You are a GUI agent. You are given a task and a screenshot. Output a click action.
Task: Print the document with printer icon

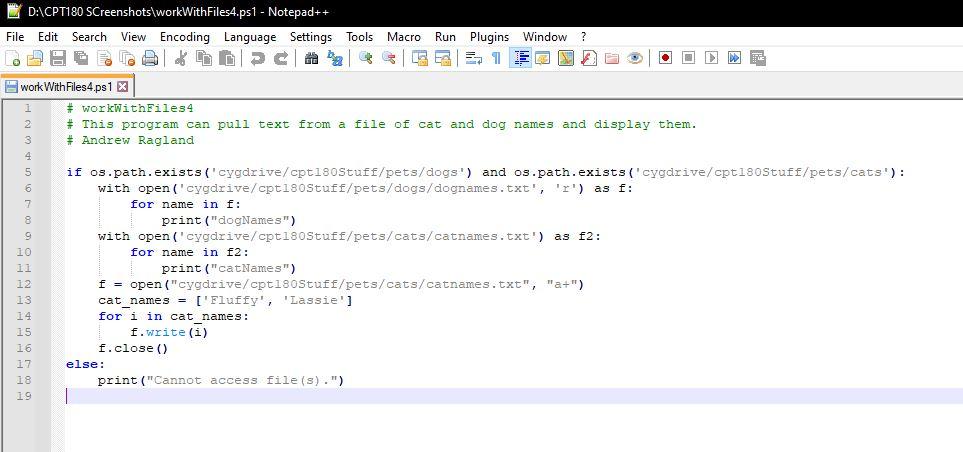pyautogui.click(x=150, y=58)
